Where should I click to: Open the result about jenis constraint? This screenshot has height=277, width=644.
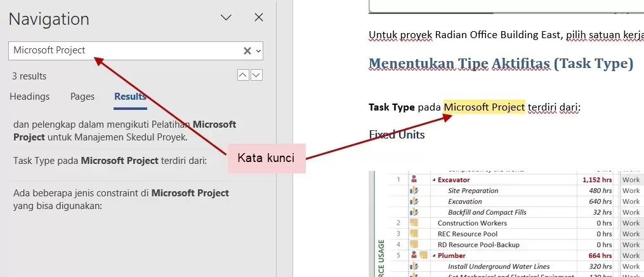(x=121, y=199)
